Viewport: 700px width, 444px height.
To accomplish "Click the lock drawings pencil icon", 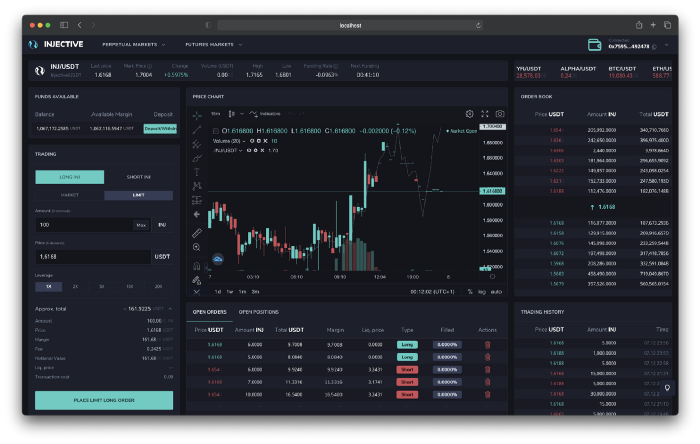I will coord(196,280).
